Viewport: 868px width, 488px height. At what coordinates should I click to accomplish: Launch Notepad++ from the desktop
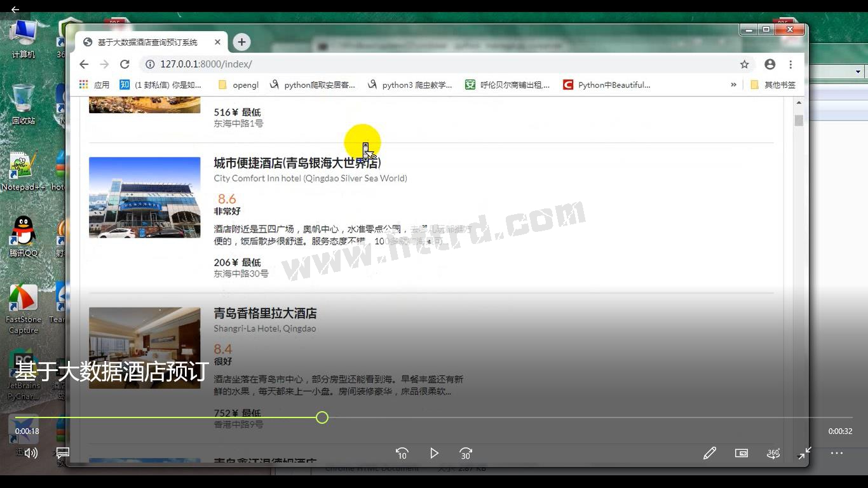click(x=24, y=172)
